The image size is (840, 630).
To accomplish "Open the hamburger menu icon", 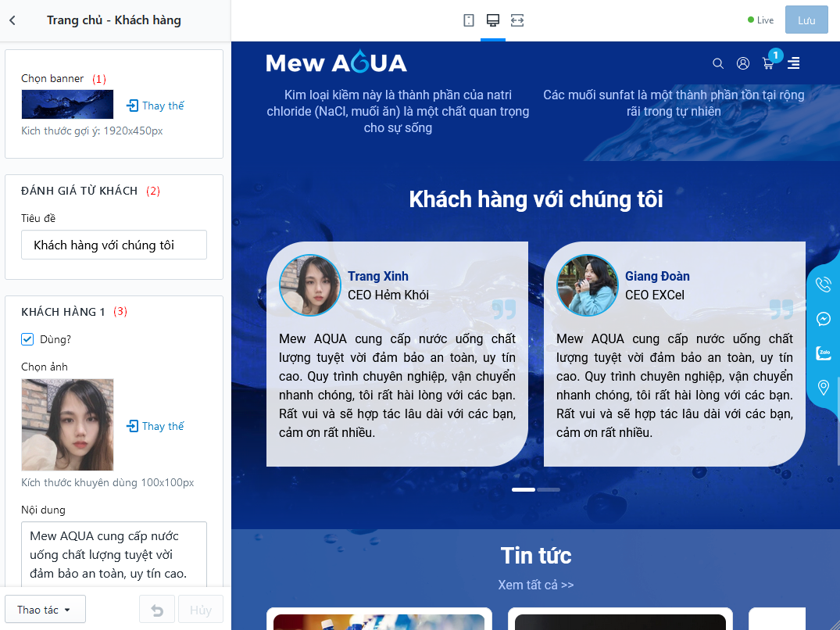I will pyautogui.click(x=793, y=63).
